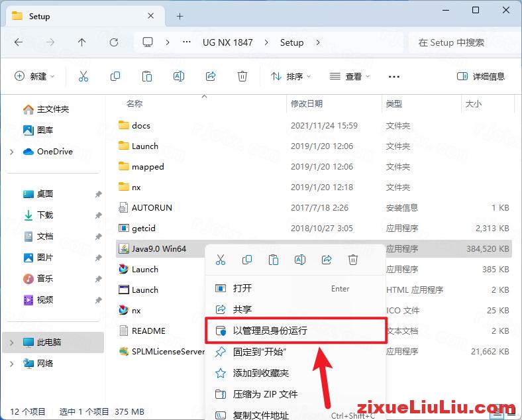Expand the OneDrive tree node

pos(12,152)
